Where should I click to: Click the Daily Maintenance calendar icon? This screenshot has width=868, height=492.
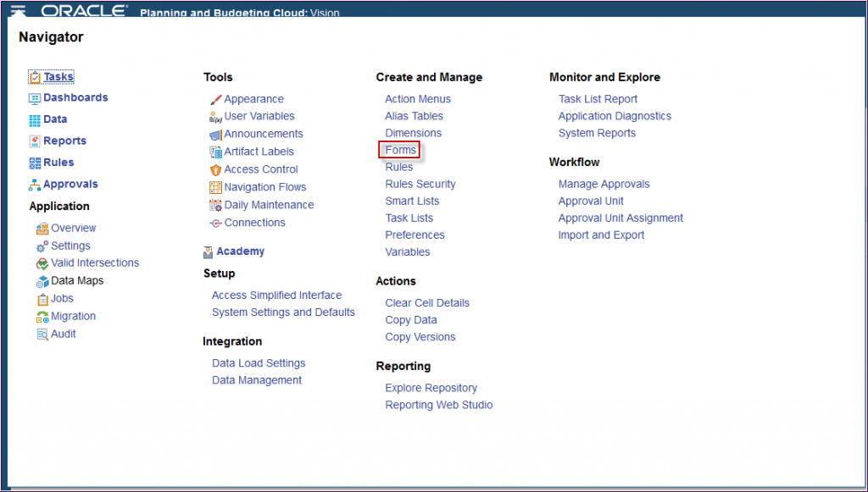[x=215, y=205]
